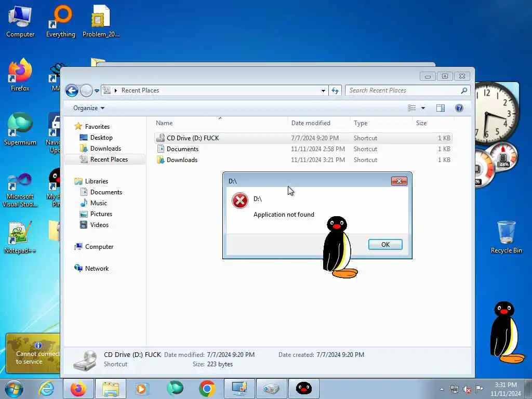
Task: Switch to Firefox in the taskbar
Action: point(78,389)
